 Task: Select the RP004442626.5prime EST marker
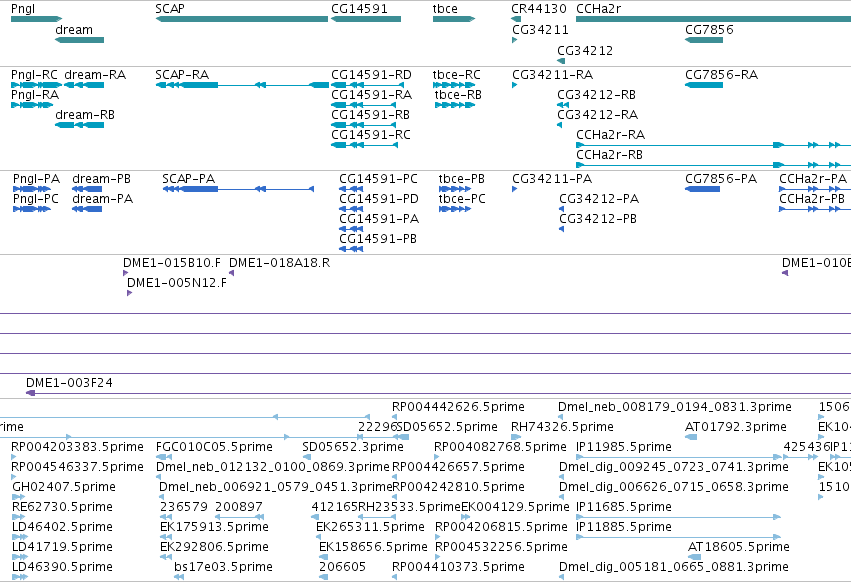[x=395, y=417]
